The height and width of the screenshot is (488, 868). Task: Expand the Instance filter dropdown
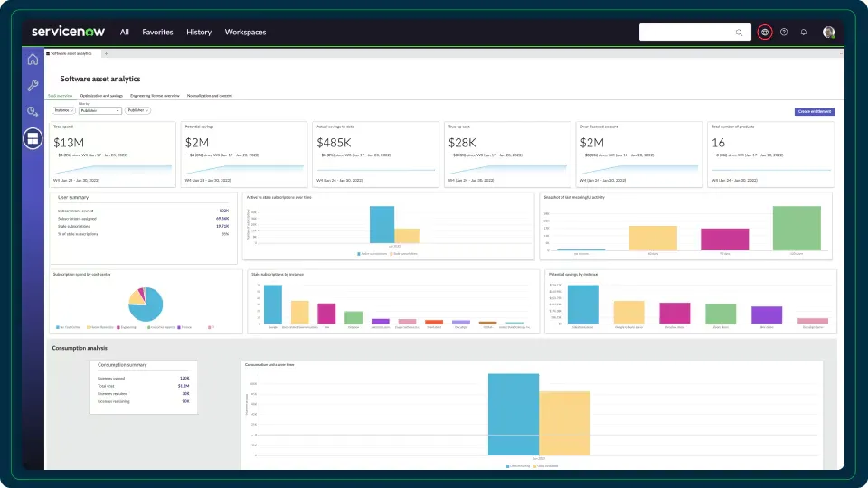click(63, 110)
